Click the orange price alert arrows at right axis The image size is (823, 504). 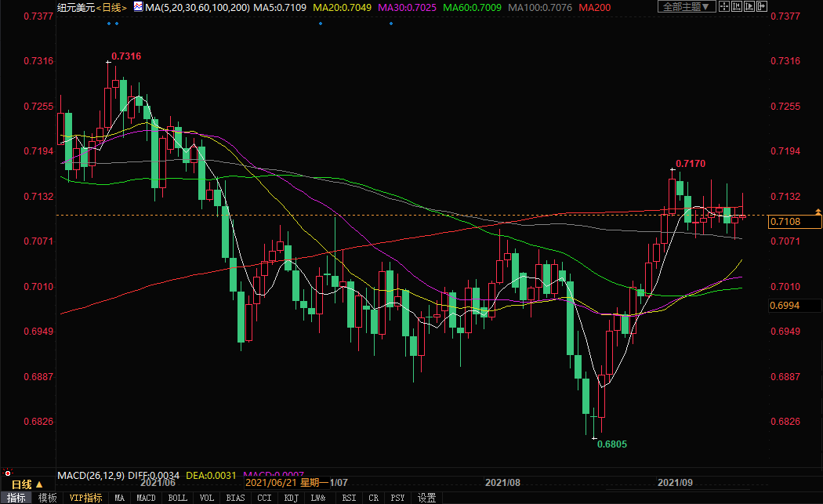(818, 212)
